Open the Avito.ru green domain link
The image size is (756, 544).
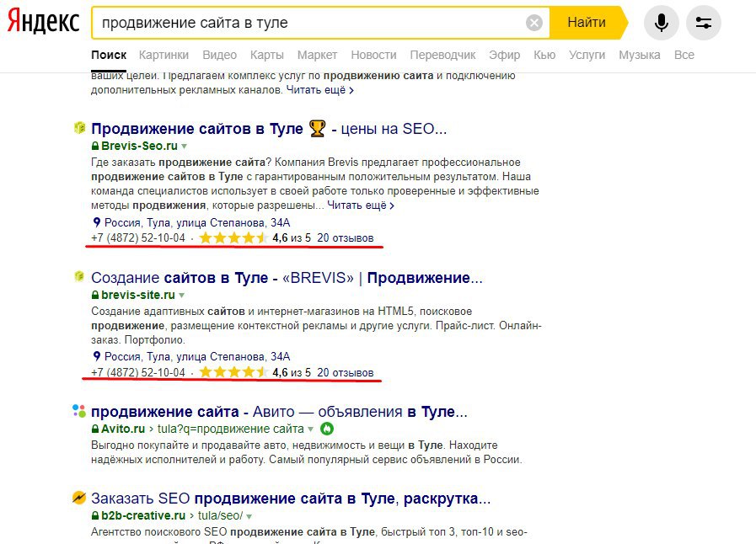click(123, 429)
